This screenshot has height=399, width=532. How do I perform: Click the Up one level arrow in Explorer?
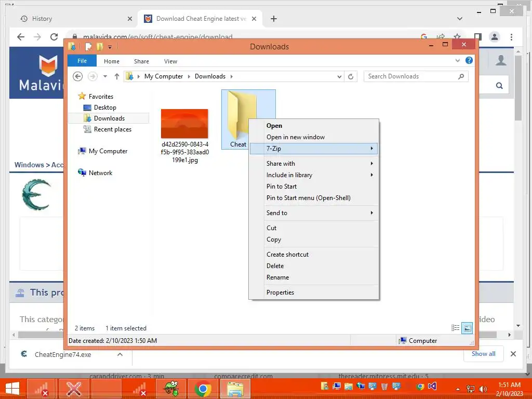[x=117, y=76]
